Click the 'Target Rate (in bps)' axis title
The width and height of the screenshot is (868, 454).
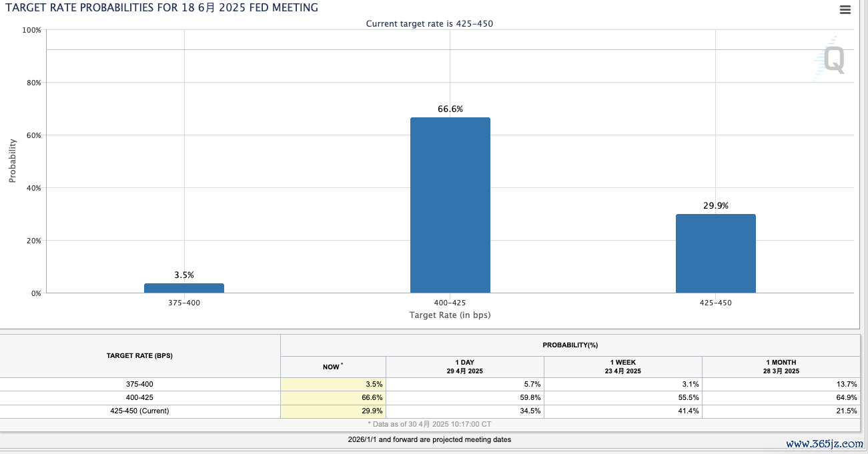450,315
